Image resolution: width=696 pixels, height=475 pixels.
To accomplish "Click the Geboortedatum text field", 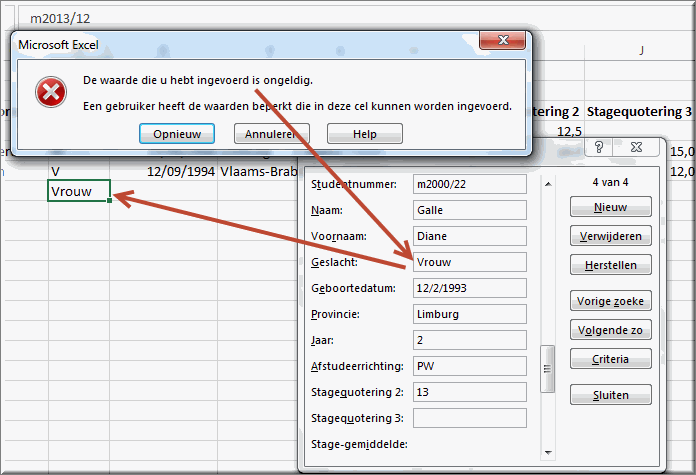I will tap(469, 288).
